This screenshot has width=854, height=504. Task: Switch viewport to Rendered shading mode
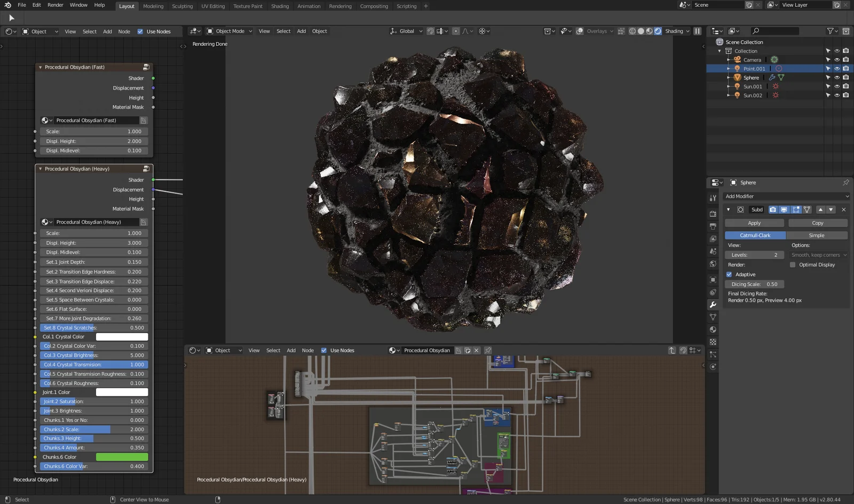(658, 31)
